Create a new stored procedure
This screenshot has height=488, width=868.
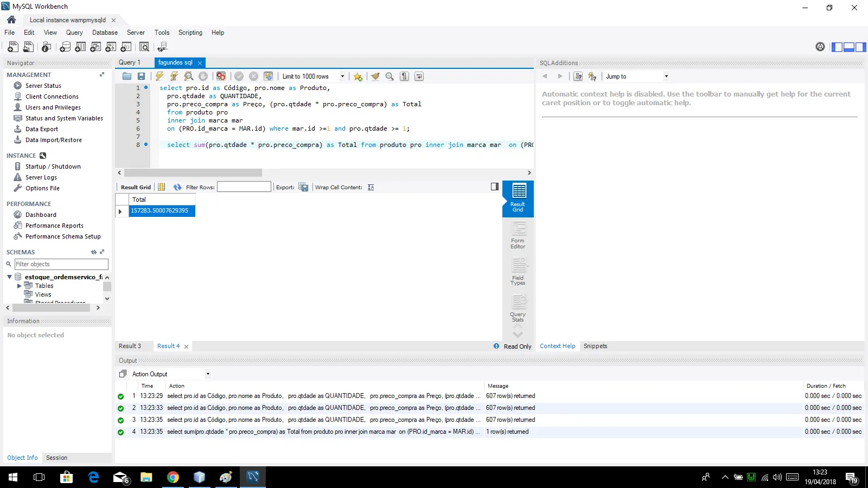click(x=111, y=47)
